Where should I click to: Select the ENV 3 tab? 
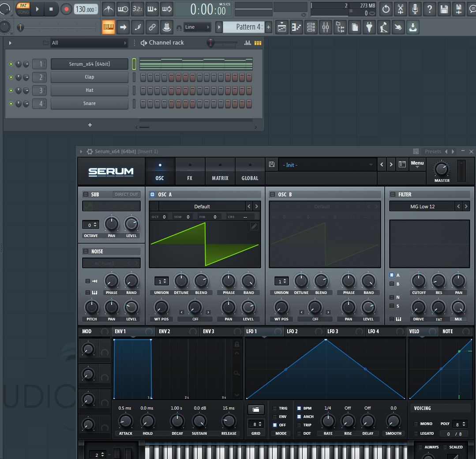click(221, 331)
